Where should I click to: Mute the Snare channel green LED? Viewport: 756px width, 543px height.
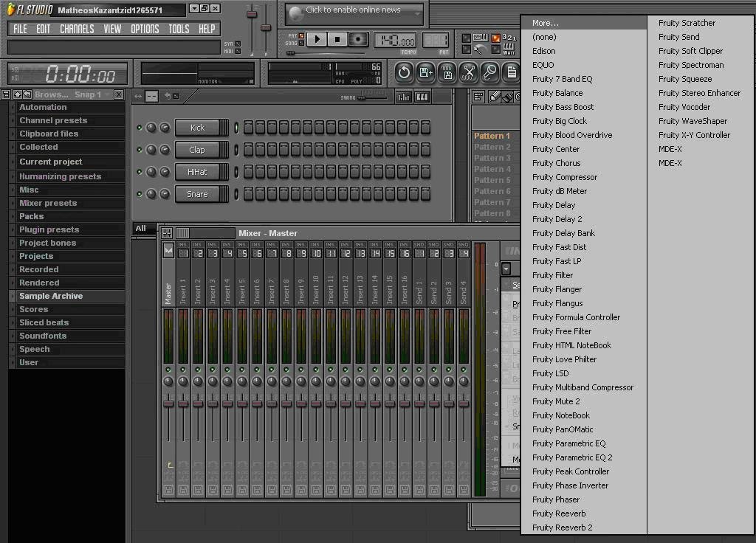click(x=140, y=194)
